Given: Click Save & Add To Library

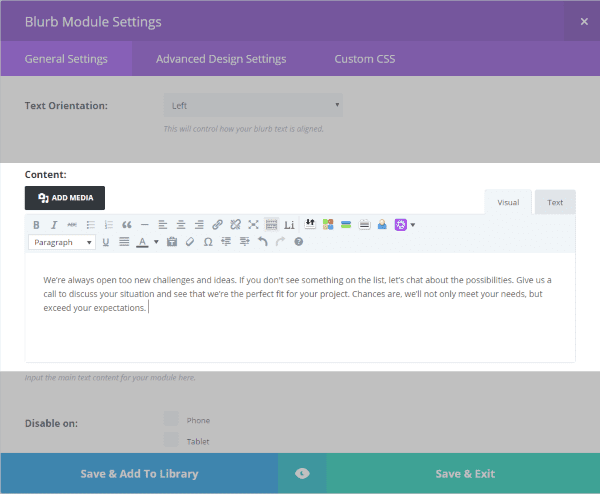Looking at the screenshot, I should tap(139, 474).
